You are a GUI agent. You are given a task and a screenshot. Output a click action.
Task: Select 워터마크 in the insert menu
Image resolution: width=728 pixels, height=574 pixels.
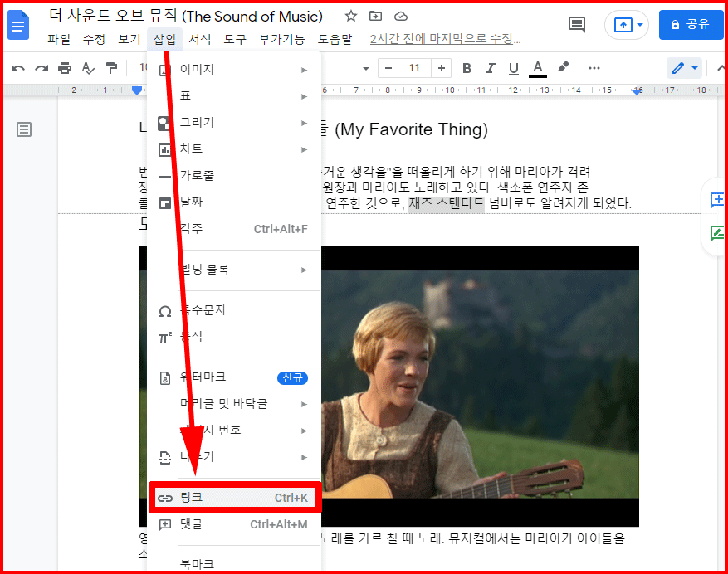[234, 377]
